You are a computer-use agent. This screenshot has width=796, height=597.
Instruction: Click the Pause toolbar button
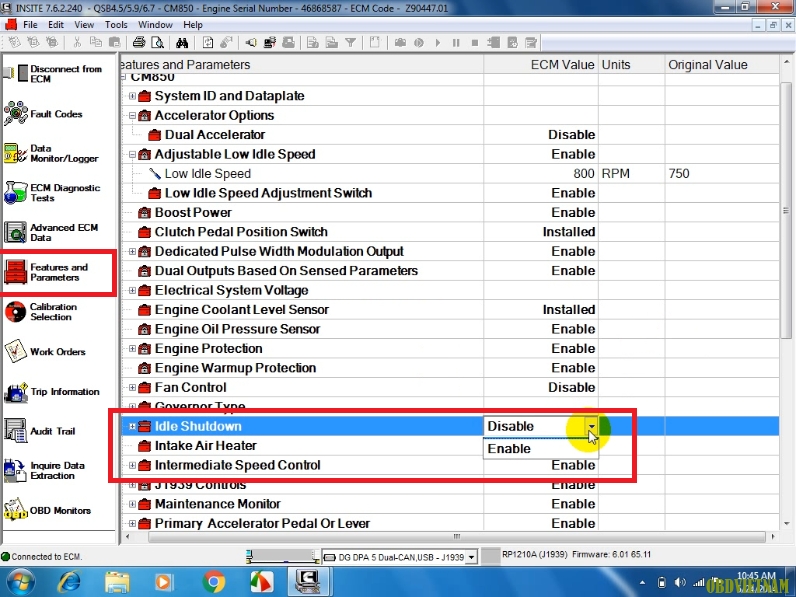pos(456,43)
